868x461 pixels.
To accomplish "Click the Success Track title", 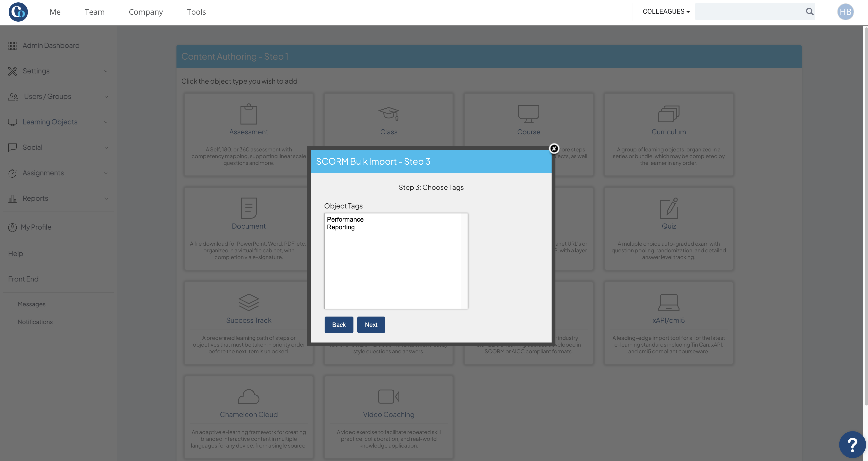I will click(x=249, y=320).
